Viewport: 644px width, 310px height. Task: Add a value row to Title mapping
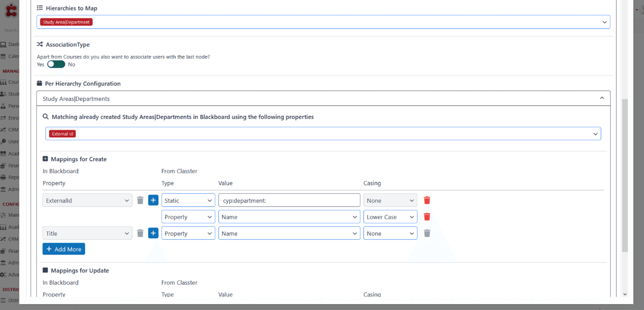(153, 233)
